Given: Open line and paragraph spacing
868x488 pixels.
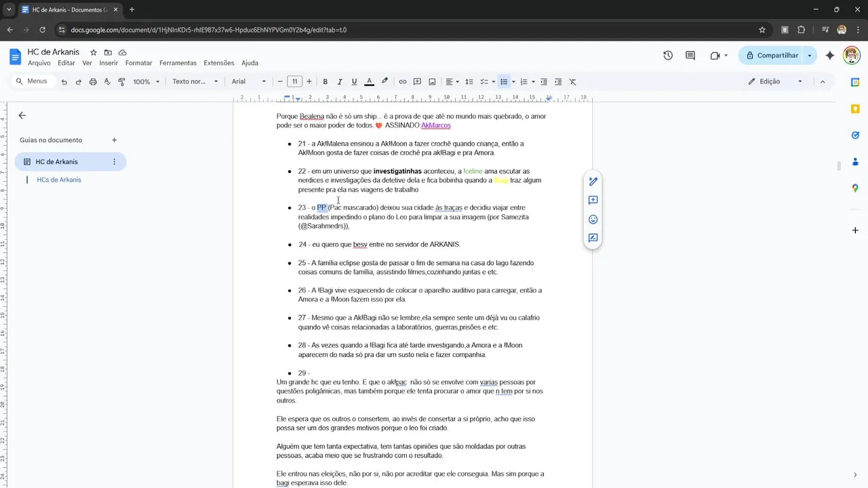Looking at the screenshot, I should tap(469, 81).
